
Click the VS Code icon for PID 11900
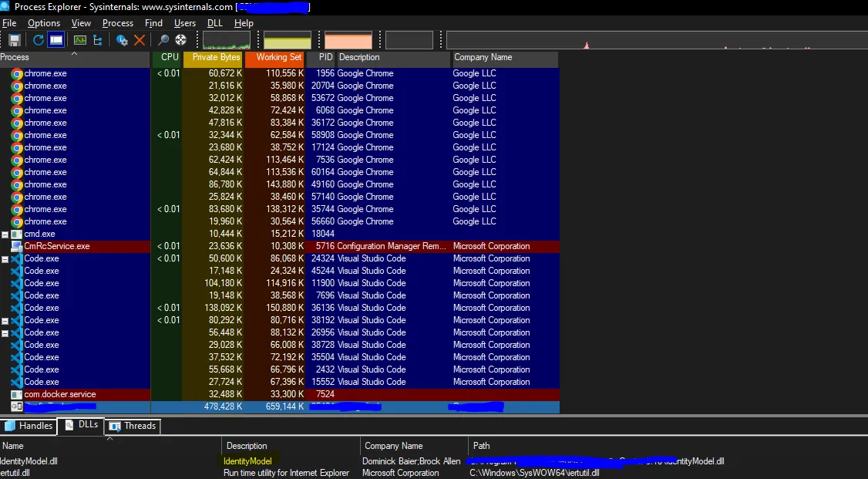point(17,284)
